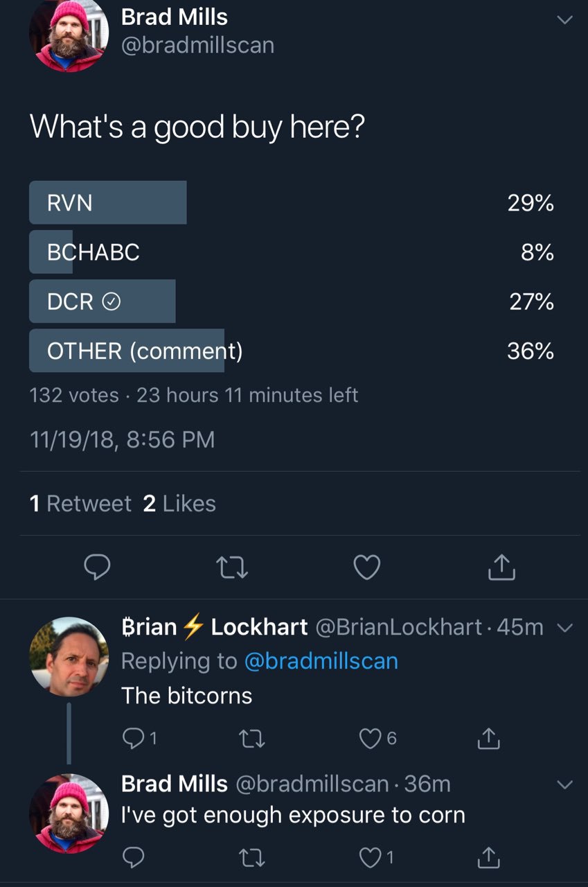Image resolution: width=588 pixels, height=887 pixels.
Task: Open Brian Lockhart's profile picture
Action: [x=69, y=656]
